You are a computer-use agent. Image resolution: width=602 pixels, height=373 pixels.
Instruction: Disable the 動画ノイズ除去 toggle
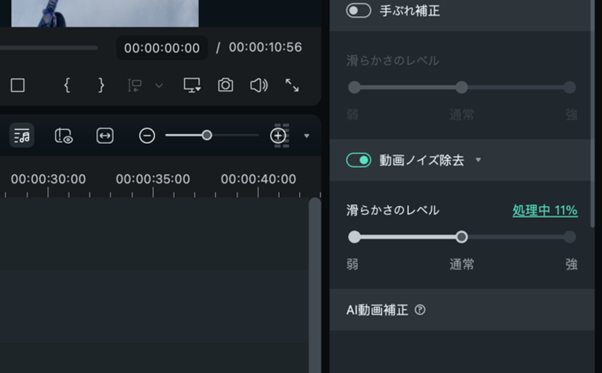click(359, 160)
